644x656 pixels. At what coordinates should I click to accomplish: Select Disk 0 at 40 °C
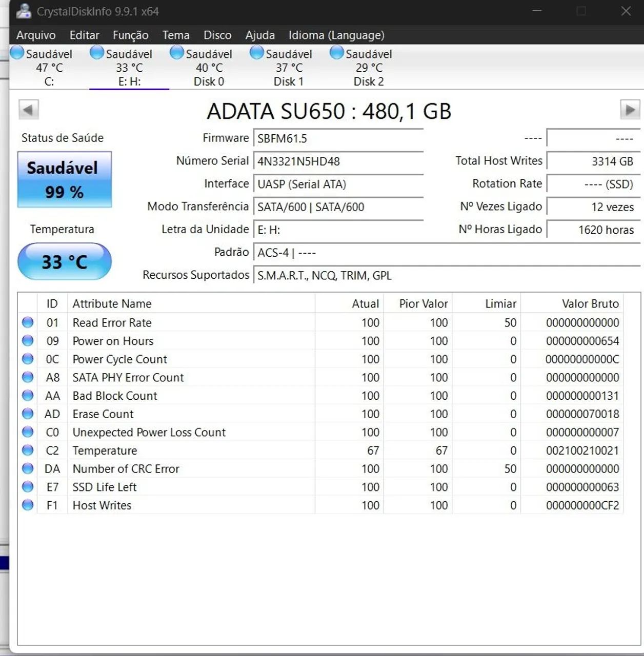click(x=209, y=67)
